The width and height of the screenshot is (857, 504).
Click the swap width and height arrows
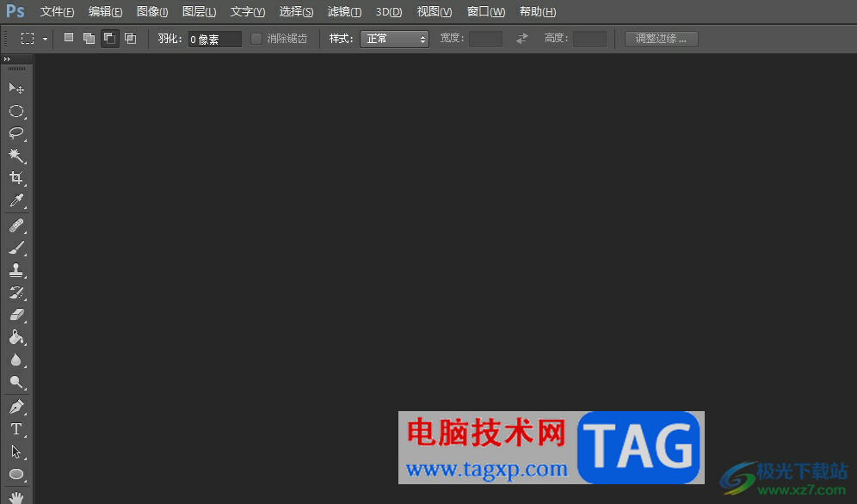click(x=522, y=38)
